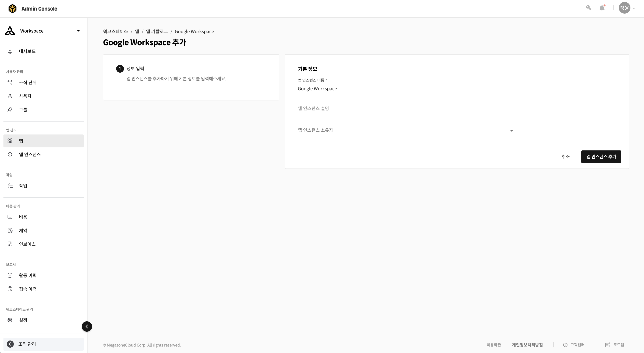This screenshot has height=353, width=644.
Task: Click 앱 breadcrumb link
Action: 137,31
